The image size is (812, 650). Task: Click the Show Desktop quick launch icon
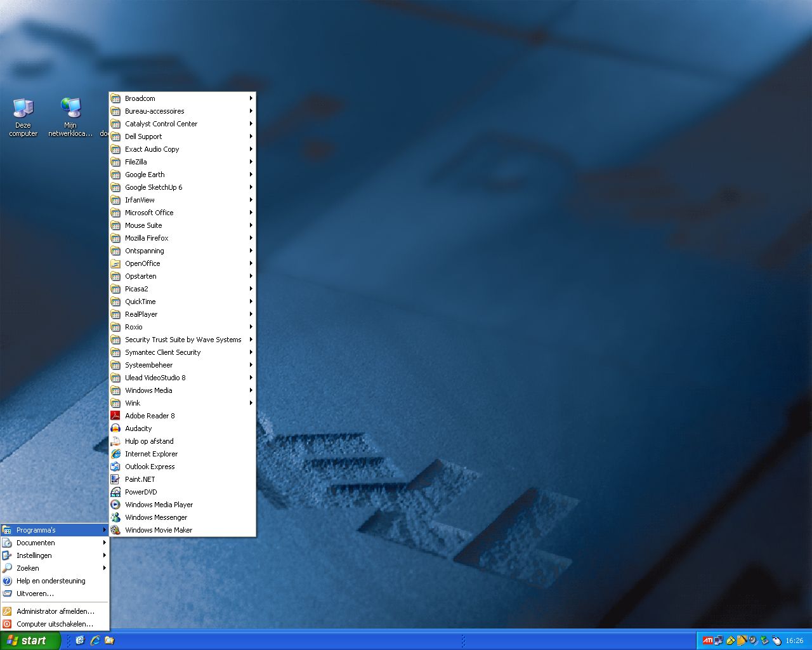coord(80,640)
